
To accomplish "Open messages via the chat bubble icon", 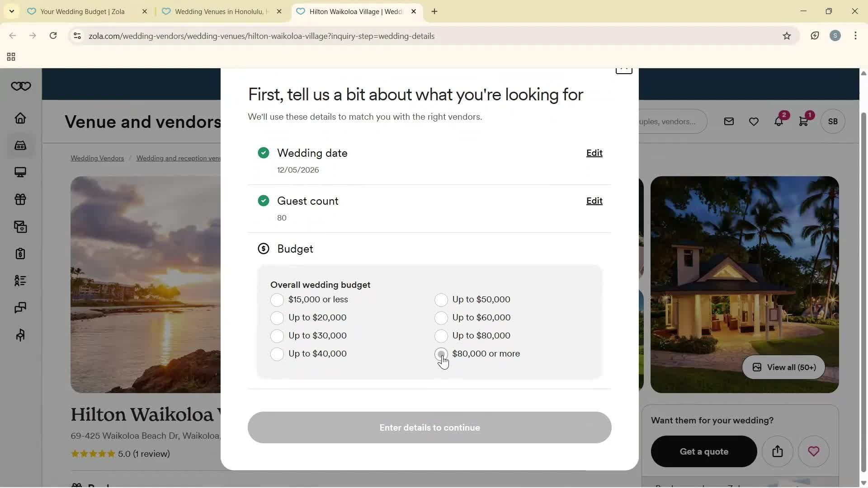I will coord(728,121).
